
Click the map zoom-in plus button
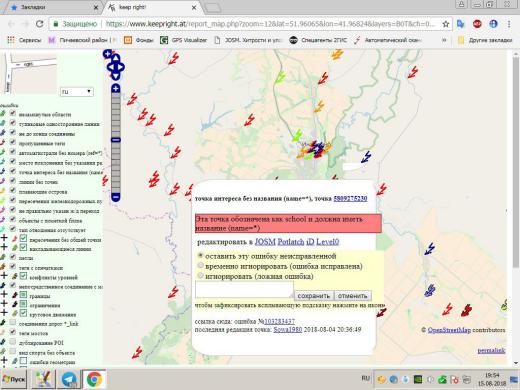coord(115,88)
